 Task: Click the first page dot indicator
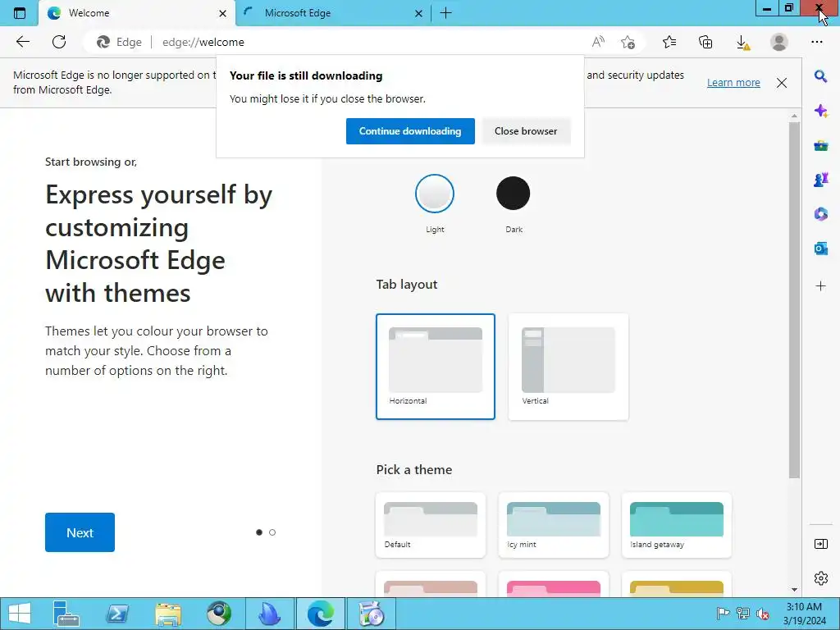click(x=259, y=532)
